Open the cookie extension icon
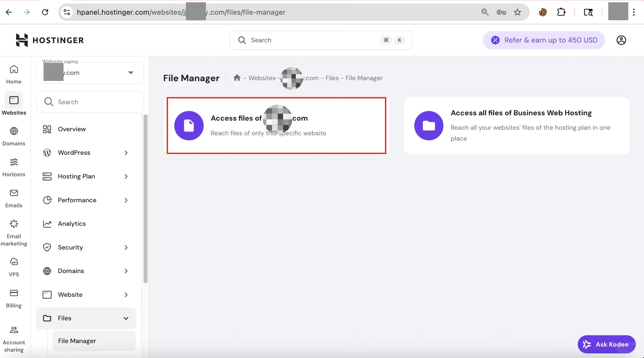Screen dimensions: 644x358 tap(543, 12)
